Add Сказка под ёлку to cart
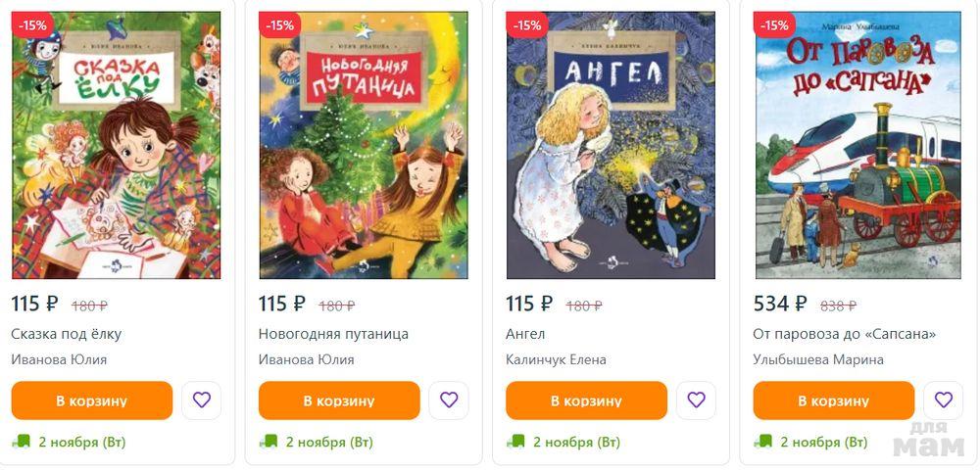980x471 pixels. pyautogui.click(x=92, y=400)
